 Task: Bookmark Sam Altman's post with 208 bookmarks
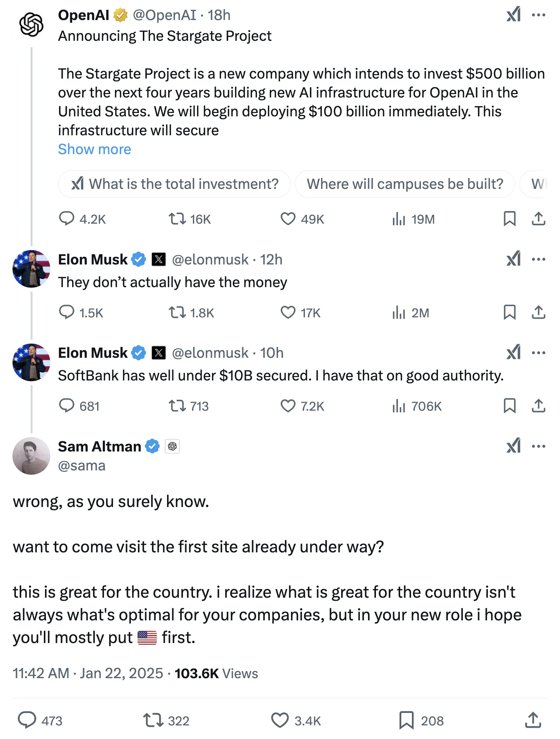click(407, 720)
